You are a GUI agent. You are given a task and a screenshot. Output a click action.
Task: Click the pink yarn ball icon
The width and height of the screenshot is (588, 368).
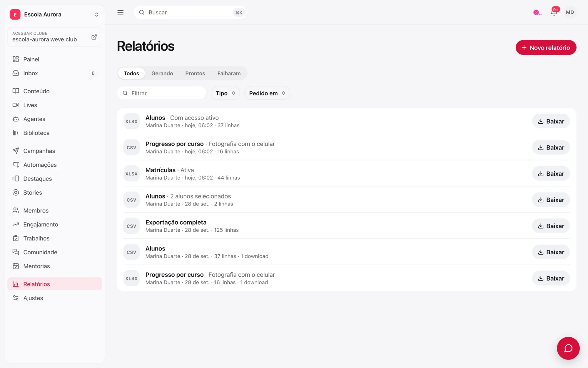point(537,12)
